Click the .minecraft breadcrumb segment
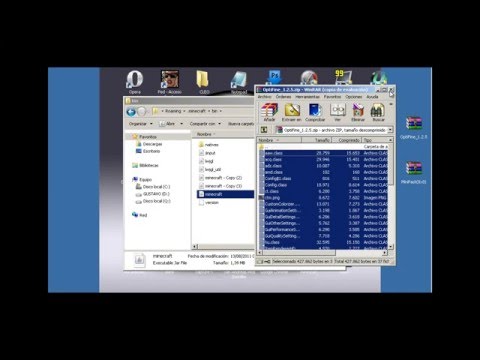 click(x=197, y=111)
